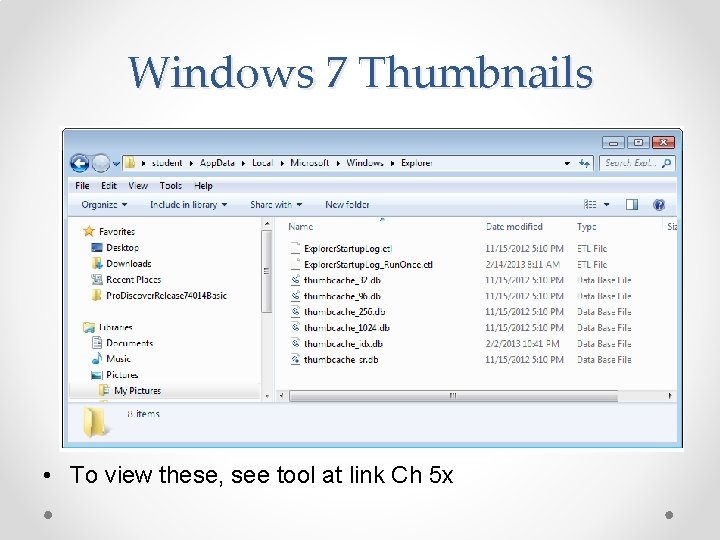Open the Help menu
The height and width of the screenshot is (540, 720).
(x=203, y=186)
